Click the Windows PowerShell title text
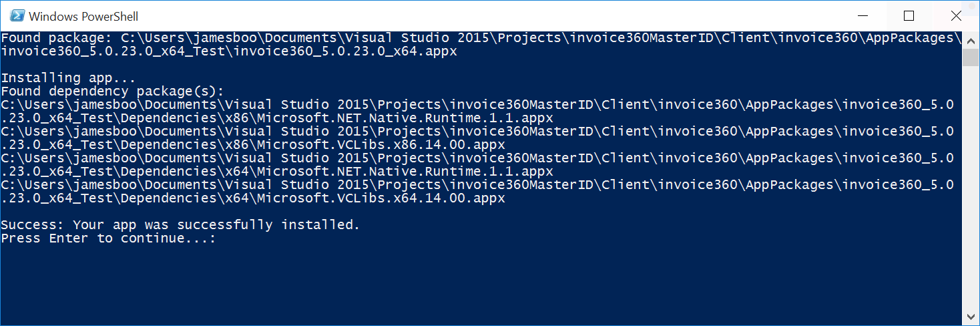The width and height of the screenshot is (980, 326). 83,16
